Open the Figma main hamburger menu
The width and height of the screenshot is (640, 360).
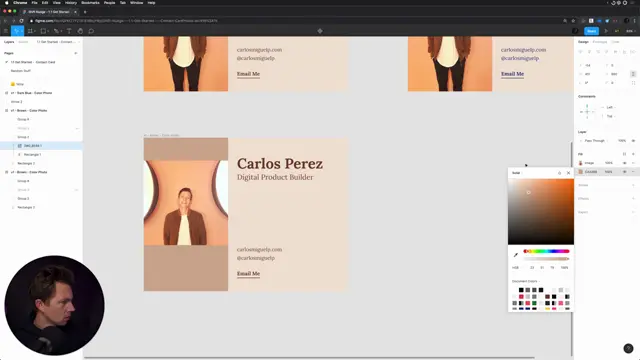tap(6, 31)
